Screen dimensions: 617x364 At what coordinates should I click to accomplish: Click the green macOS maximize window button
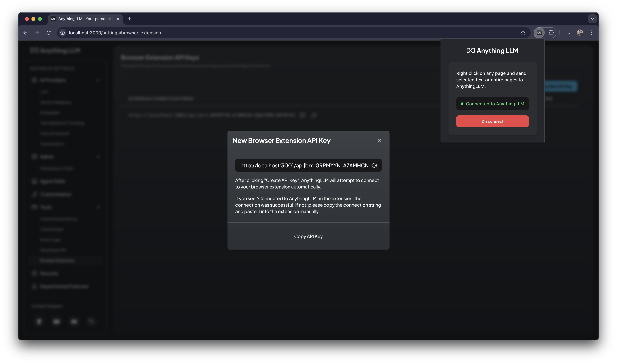(40, 19)
